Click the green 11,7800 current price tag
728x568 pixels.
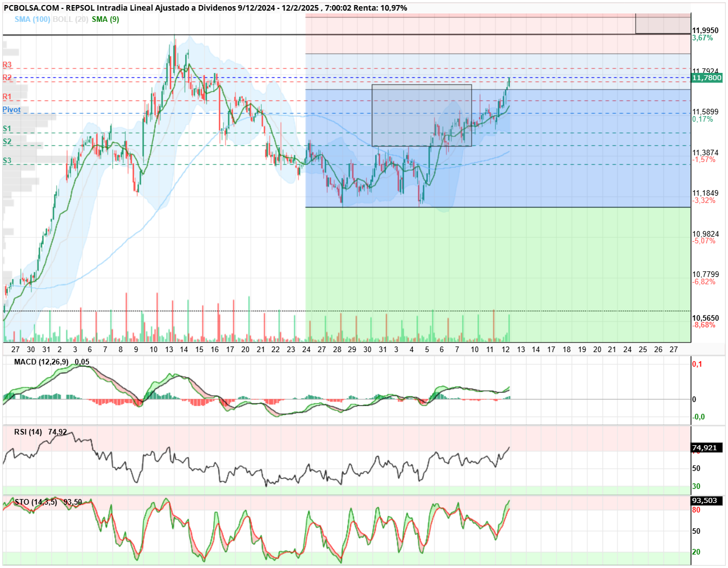[x=707, y=78]
